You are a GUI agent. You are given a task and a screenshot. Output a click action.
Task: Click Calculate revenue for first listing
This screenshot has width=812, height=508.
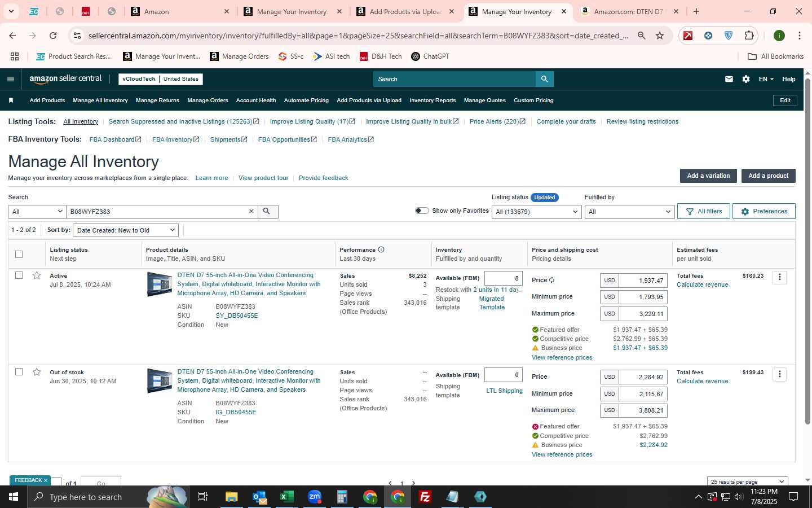pyautogui.click(x=702, y=284)
